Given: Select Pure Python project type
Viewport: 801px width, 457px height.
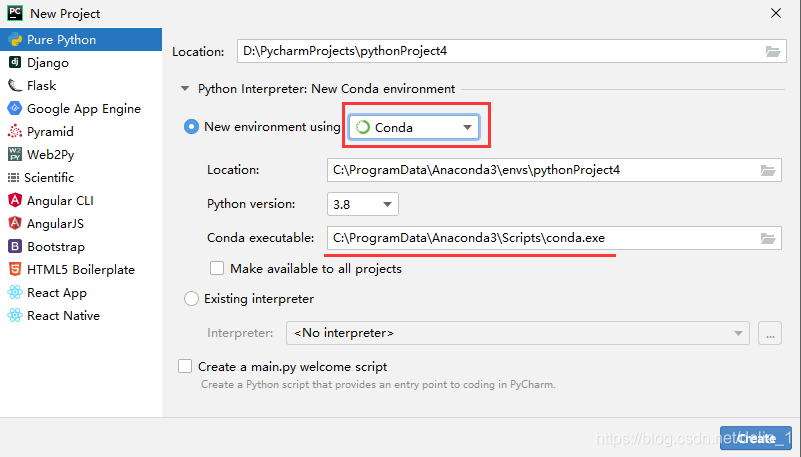Looking at the screenshot, I should (x=81, y=40).
